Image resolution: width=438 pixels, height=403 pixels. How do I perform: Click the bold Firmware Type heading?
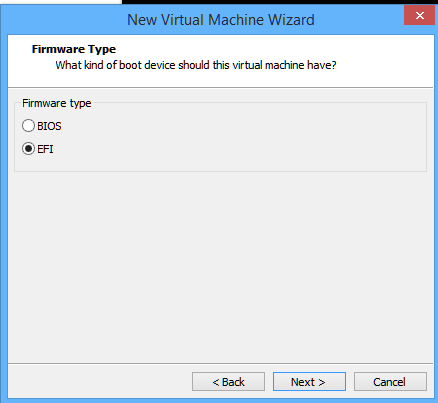pos(74,49)
